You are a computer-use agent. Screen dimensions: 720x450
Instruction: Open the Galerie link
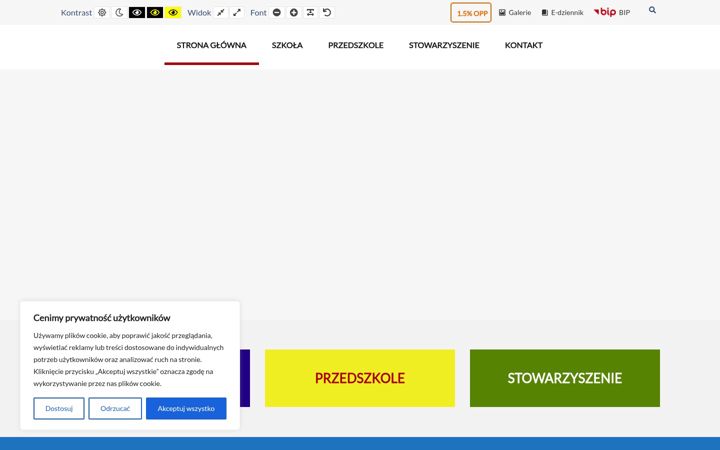[x=515, y=12]
